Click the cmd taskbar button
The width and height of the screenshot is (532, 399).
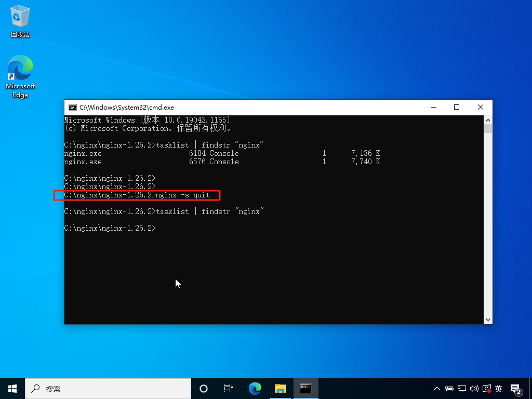pyautogui.click(x=305, y=389)
